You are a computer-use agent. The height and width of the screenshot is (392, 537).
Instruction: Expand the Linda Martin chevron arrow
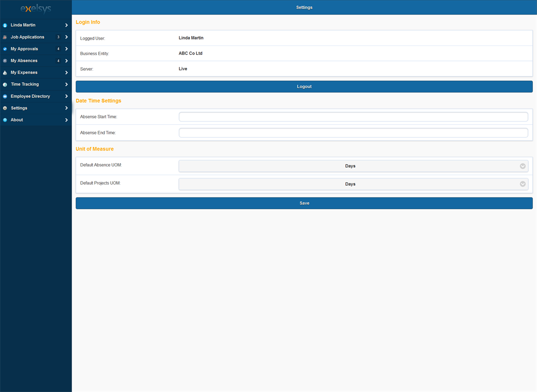66,25
